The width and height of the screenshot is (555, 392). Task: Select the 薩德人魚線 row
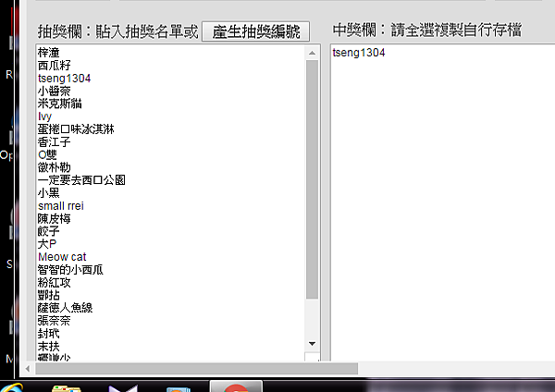[65, 308]
